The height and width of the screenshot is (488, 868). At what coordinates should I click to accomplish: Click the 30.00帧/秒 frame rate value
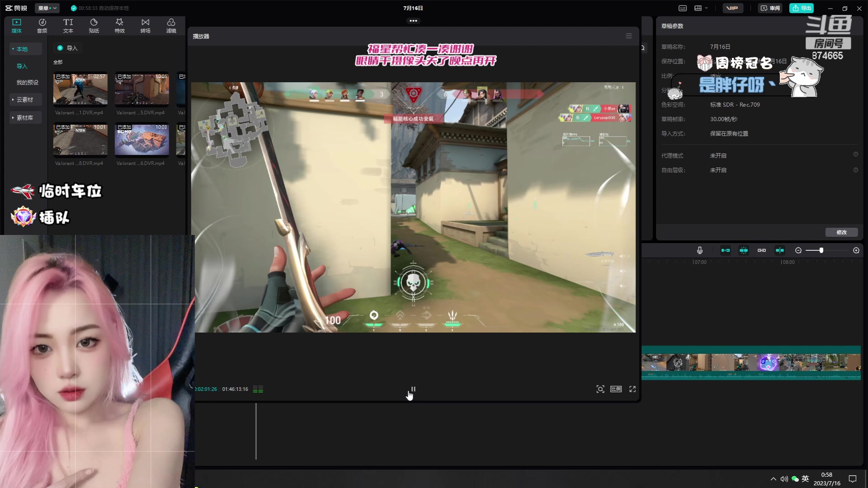click(723, 119)
